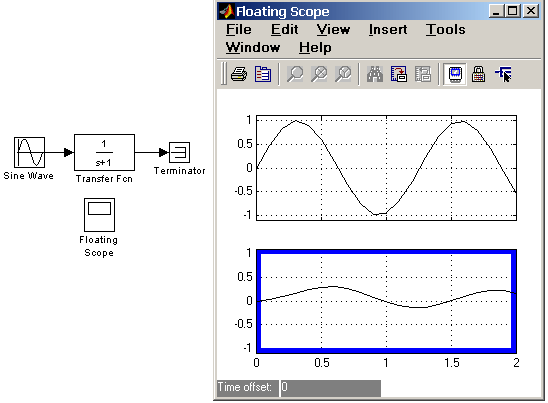Viewport: 548px width, 403px height.
Task: Open the View menu
Action: (x=333, y=30)
